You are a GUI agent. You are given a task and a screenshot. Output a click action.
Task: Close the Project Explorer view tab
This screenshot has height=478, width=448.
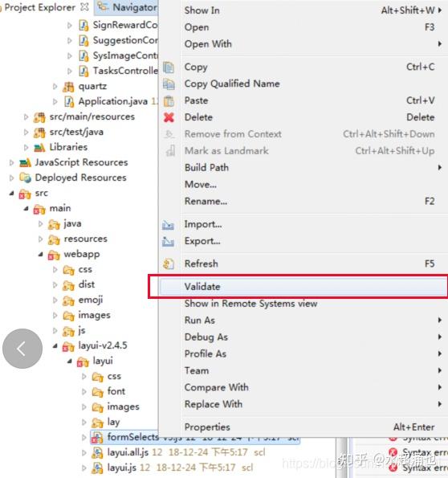[x=85, y=7]
